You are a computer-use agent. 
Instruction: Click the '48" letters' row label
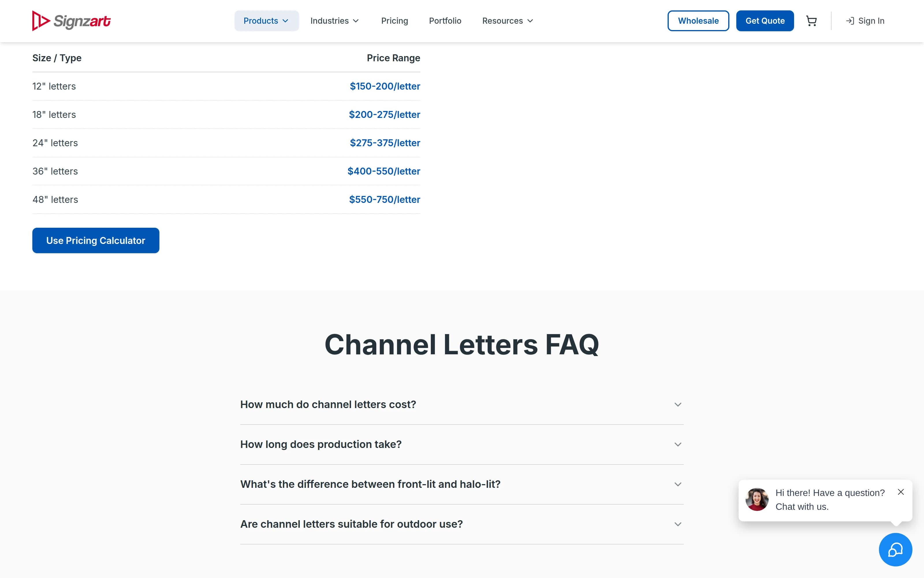(55, 199)
